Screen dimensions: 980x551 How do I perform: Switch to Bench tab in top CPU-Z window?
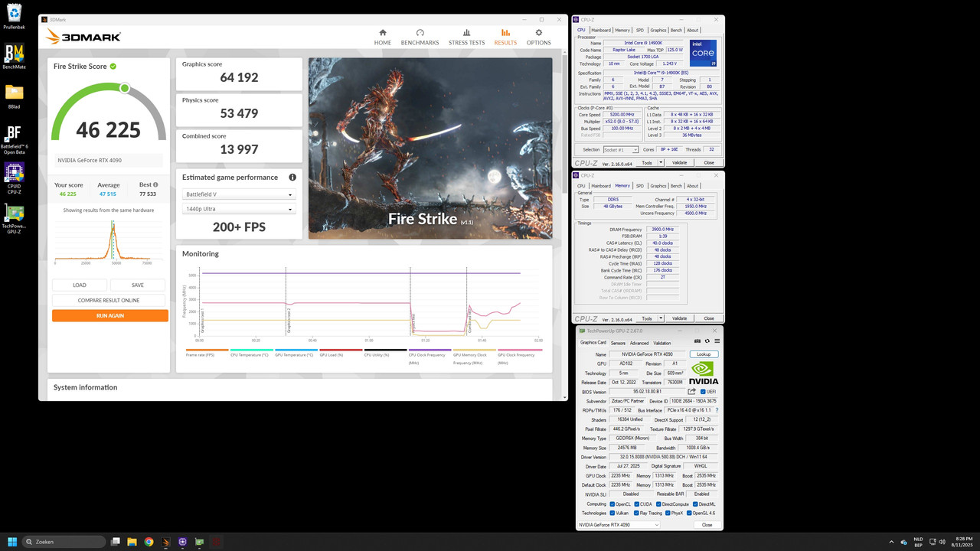(676, 30)
